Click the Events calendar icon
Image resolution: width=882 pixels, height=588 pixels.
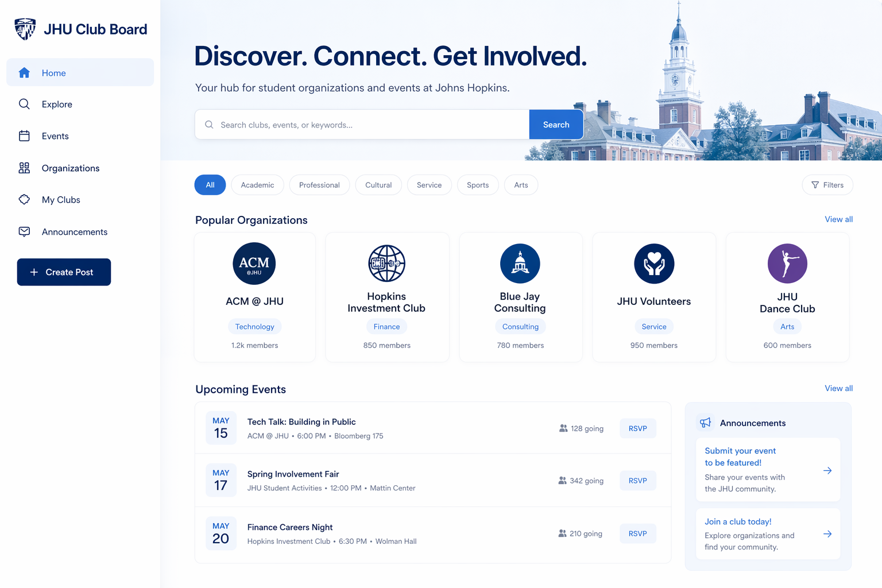point(24,136)
